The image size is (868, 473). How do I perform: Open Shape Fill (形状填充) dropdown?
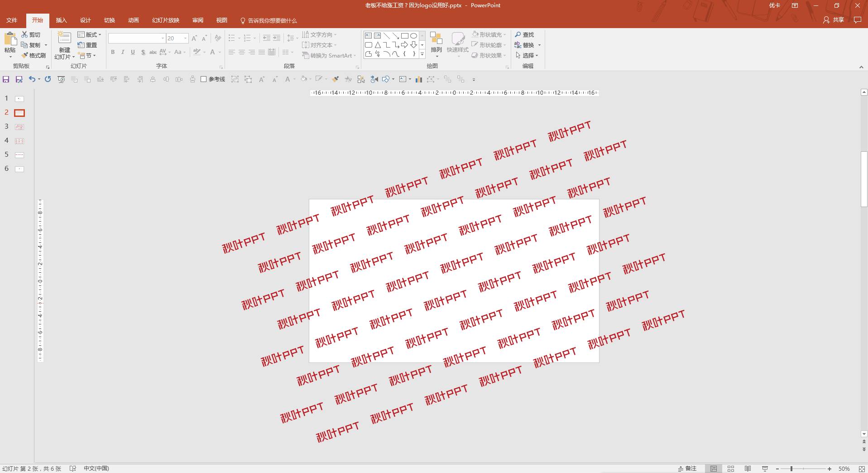[x=489, y=34]
